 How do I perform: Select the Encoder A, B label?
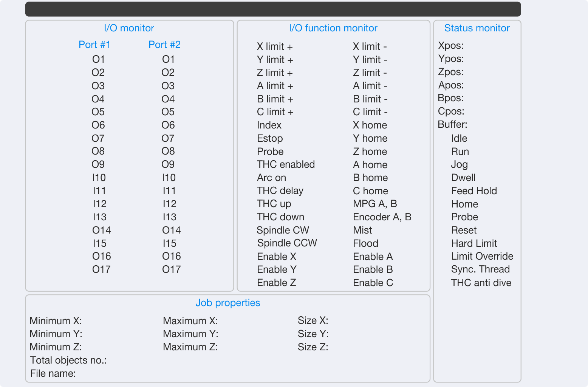(382, 217)
